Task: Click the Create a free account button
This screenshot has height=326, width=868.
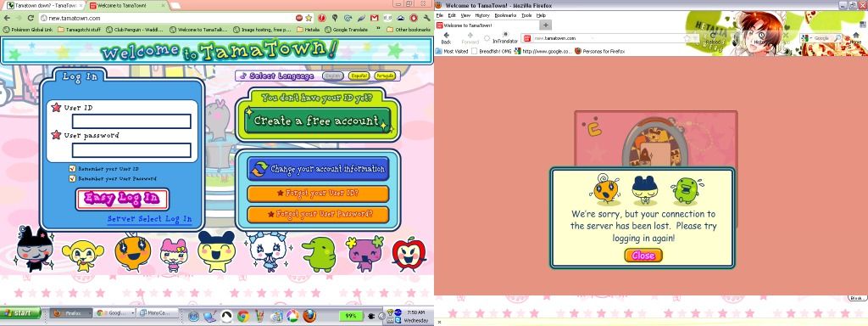Action: [317, 121]
